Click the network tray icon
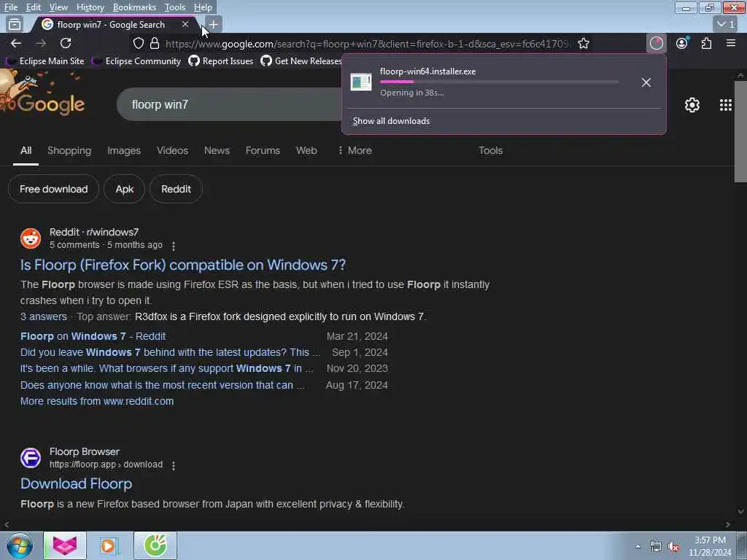This screenshot has height=560, width=747. point(656,547)
